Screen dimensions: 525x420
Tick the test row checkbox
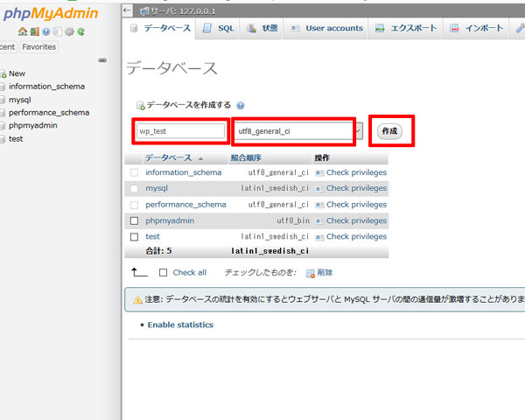(x=134, y=237)
